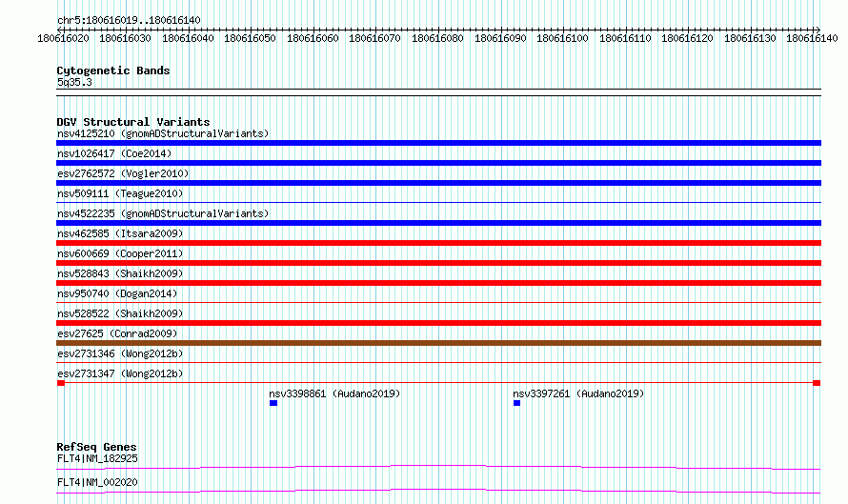848x504 pixels.
Task: Click nsv509111 (Teague2010) label
Action: (120, 193)
